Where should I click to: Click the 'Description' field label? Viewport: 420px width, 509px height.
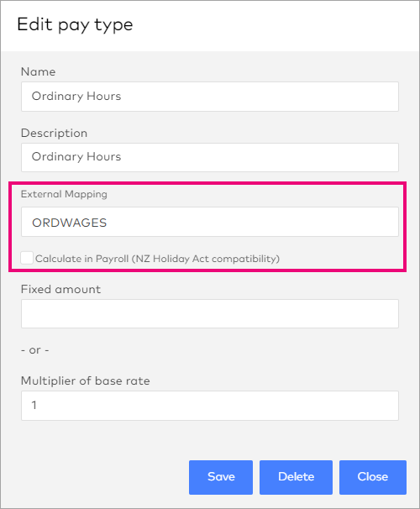pos(55,133)
